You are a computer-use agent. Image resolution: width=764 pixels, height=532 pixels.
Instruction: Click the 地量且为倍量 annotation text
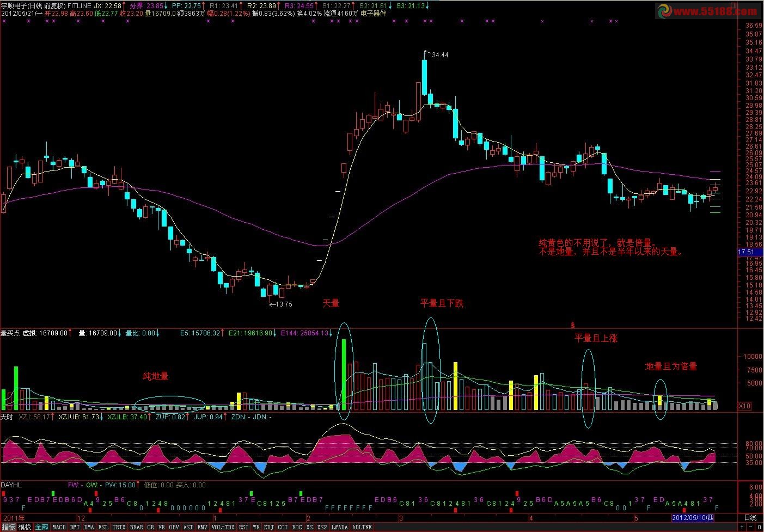pos(671,366)
